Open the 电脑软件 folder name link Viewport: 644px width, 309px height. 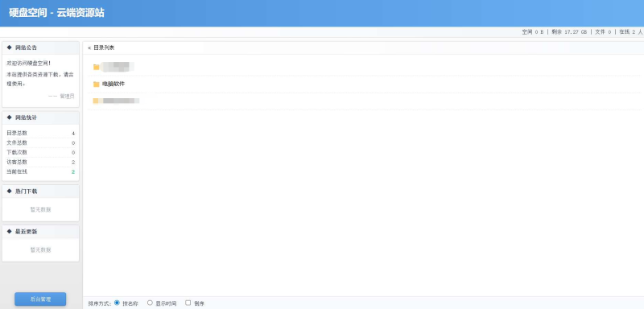(x=114, y=84)
